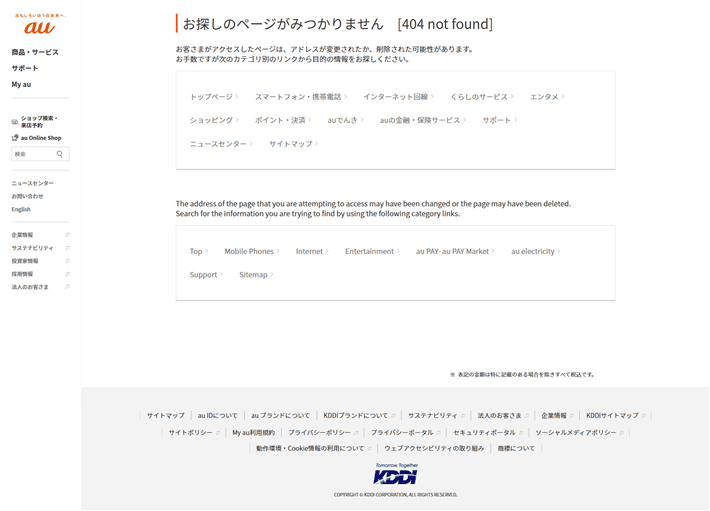Open the English Sitemap link

coord(256,275)
